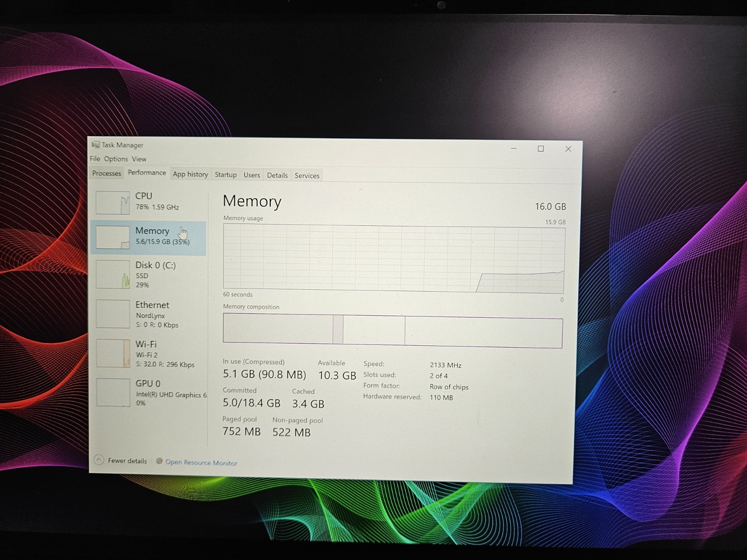747x560 pixels.
Task: Open the Options menu
Action: [116, 159]
